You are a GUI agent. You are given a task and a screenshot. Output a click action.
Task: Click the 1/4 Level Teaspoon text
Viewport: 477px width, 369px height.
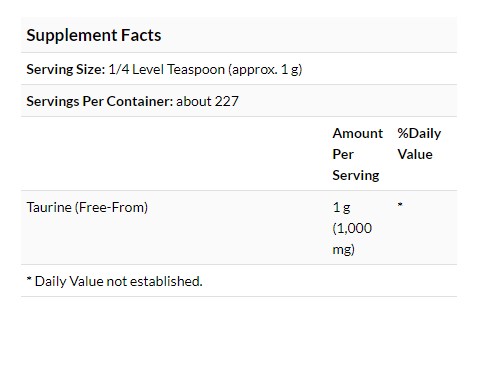coord(167,69)
